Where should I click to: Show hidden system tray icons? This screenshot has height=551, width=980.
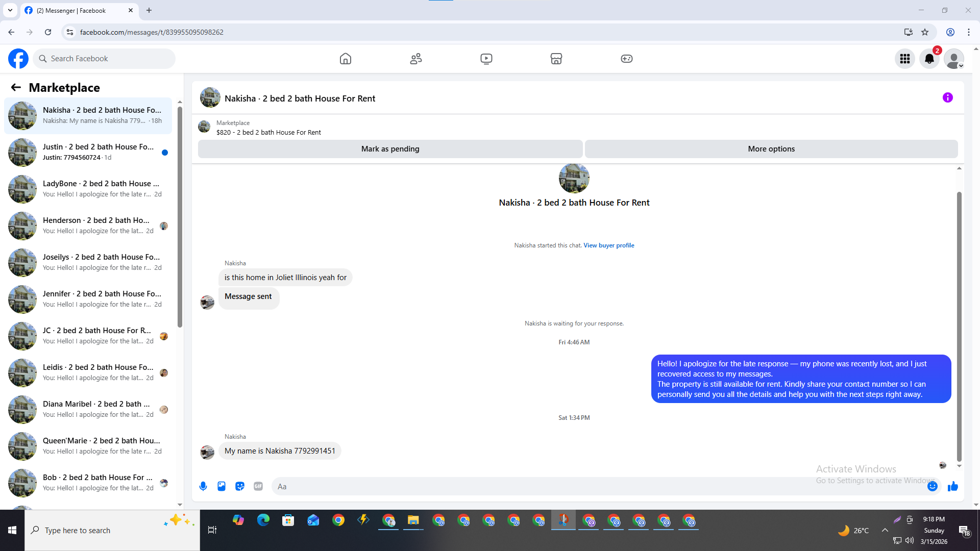(885, 531)
